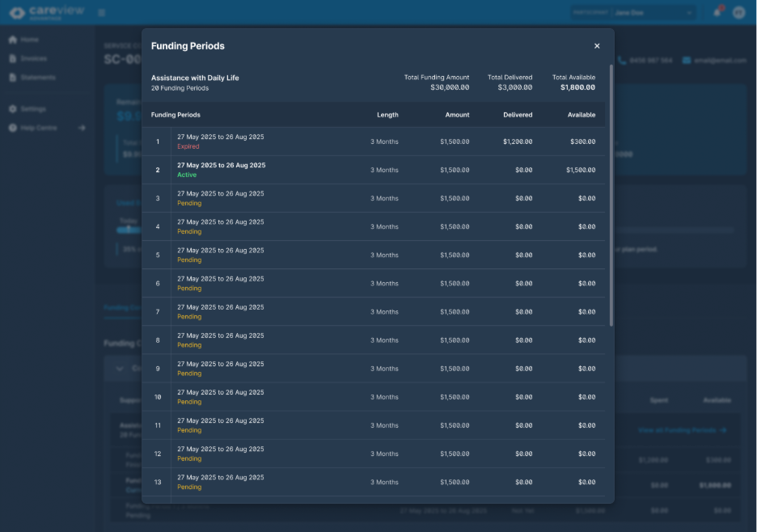Click the View all Funding Periods link
This screenshot has width=757, height=532.
(682, 430)
